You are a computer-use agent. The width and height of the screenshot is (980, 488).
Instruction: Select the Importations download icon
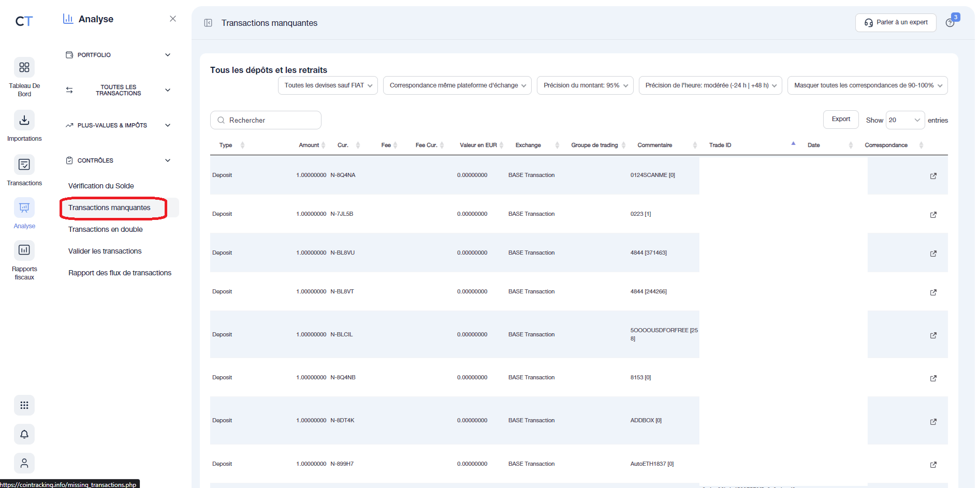pyautogui.click(x=24, y=120)
